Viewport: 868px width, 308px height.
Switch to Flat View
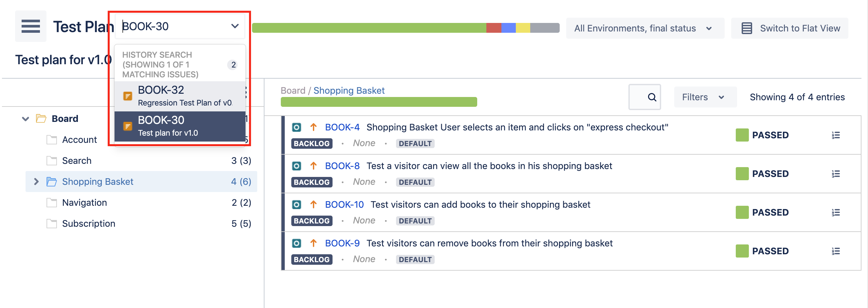[789, 28]
